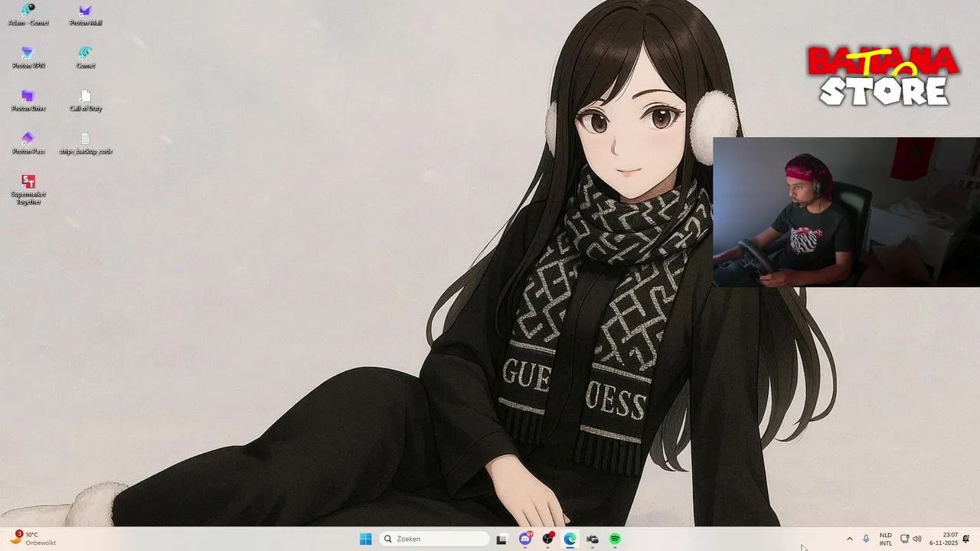
Task: Open the weather widget showing 10°C Onbewolkt
Action: 33,539
